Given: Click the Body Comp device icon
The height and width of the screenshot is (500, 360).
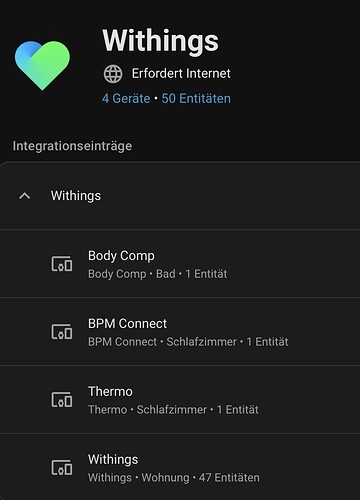Looking at the screenshot, I should click(x=62, y=264).
